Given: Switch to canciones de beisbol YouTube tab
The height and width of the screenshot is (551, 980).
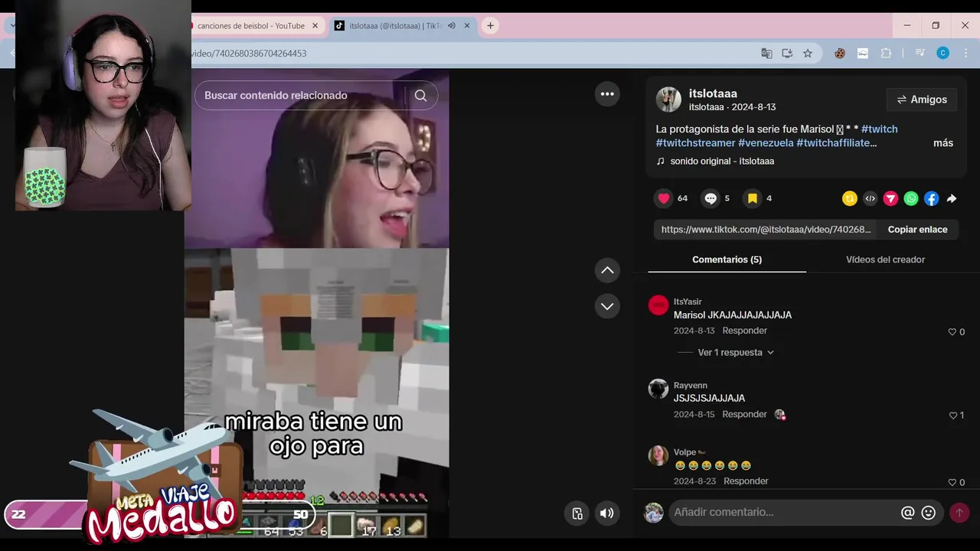Looking at the screenshot, I should coord(251,25).
